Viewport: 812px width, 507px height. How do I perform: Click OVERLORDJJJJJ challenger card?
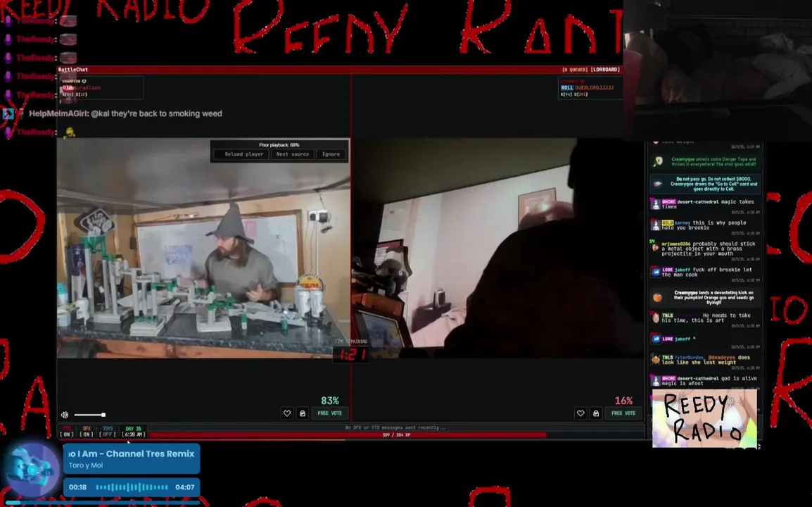click(x=590, y=88)
